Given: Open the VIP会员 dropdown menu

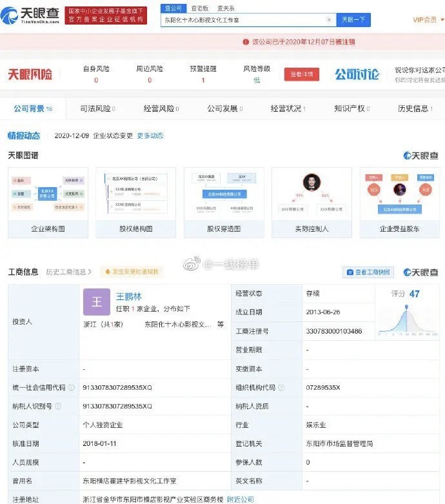Looking at the screenshot, I should pyautogui.click(x=428, y=20).
